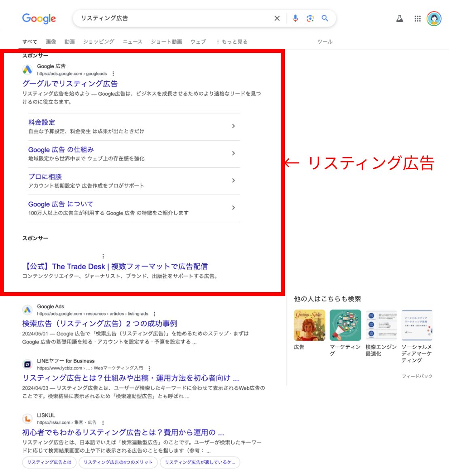Switch to the ショート動画 tab
This screenshot has height=476, width=449.
(x=167, y=42)
